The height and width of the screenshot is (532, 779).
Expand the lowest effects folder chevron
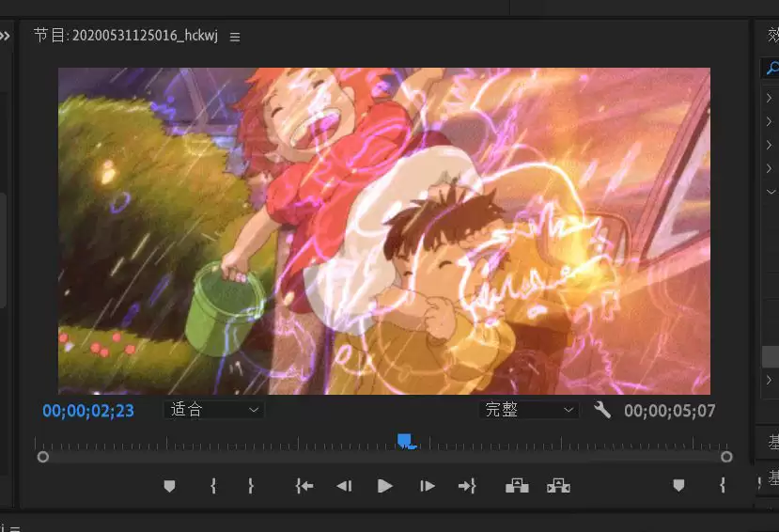point(769,380)
